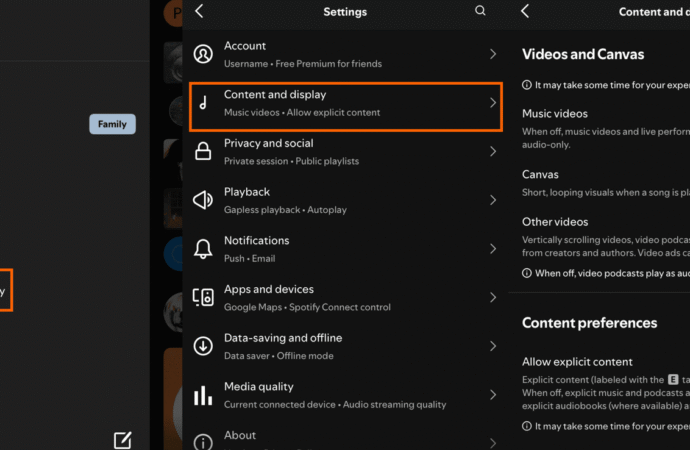The image size is (690, 450).
Task: Open Content and display menu item
Action: pyautogui.click(x=345, y=106)
